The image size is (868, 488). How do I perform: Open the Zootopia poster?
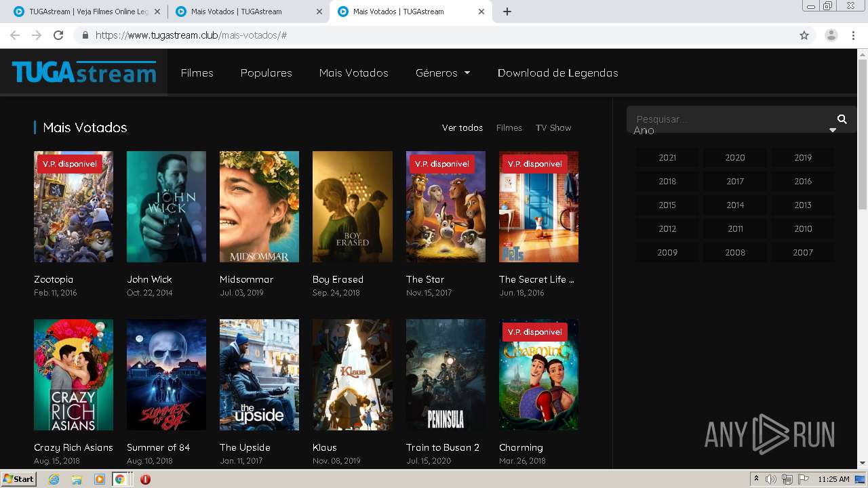(x=73, y=207)
